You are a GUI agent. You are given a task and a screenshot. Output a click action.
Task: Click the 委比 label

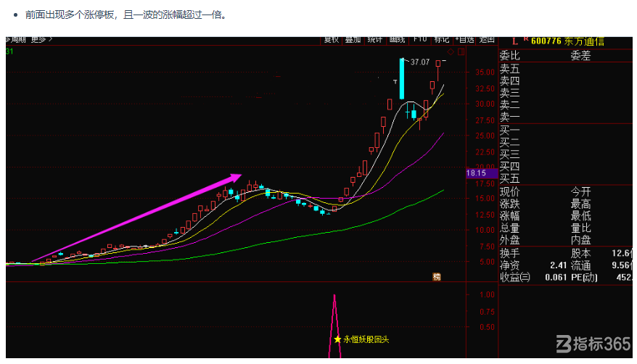509,56
